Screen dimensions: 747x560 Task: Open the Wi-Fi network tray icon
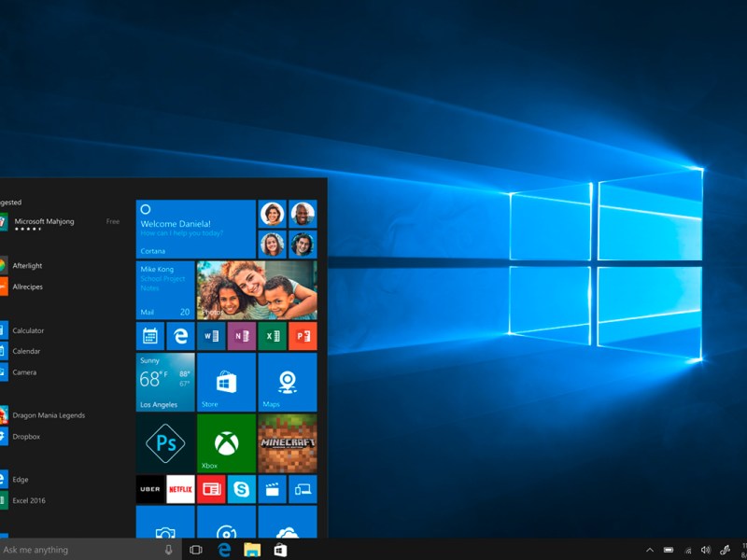click(687, 551)
